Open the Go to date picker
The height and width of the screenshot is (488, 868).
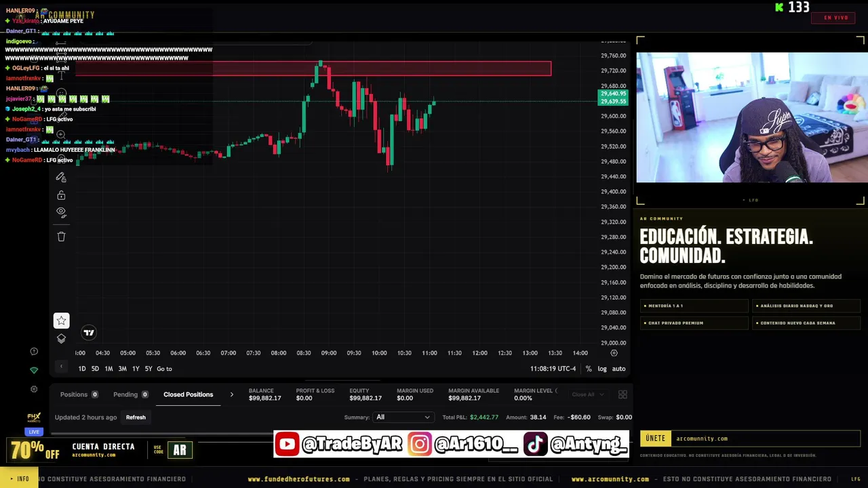[x=165, y=369]
